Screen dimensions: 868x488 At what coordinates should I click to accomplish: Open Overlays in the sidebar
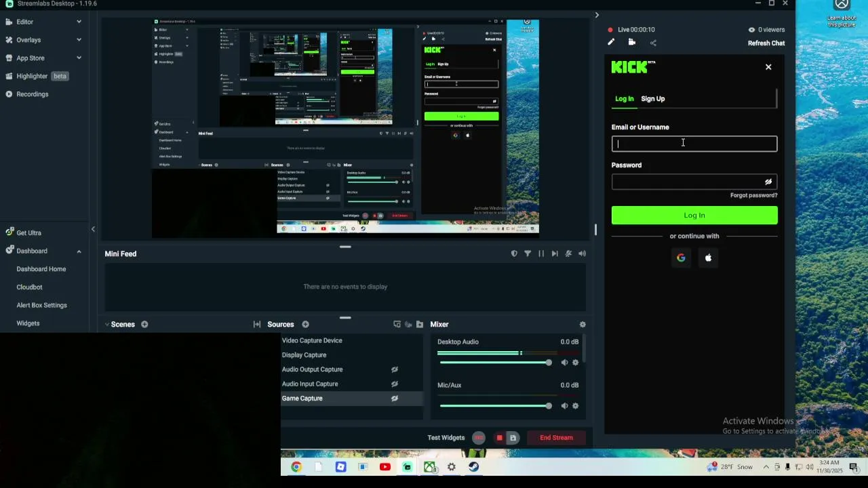pyautogui.click(x=28, y=40)
